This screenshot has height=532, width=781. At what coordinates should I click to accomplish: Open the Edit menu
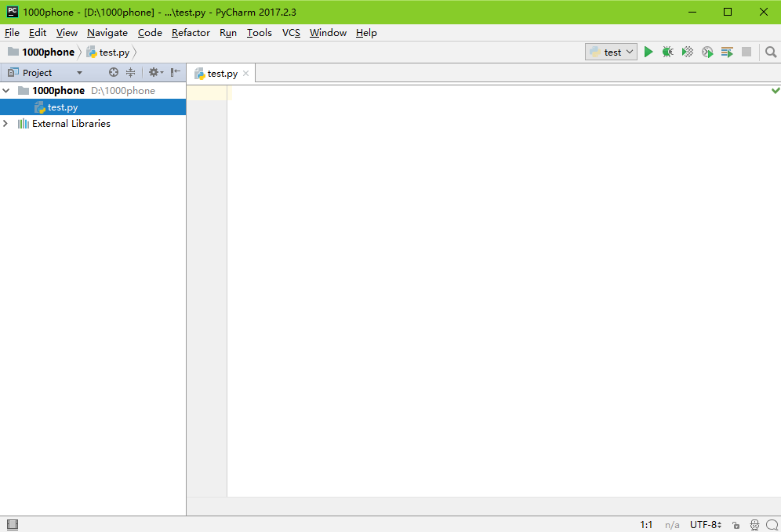coord(38,33)
